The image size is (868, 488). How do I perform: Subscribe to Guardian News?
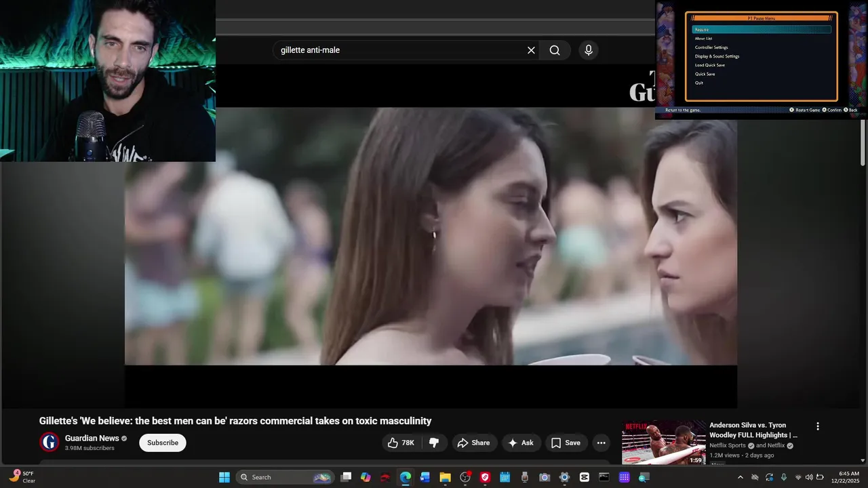[163, 443]
